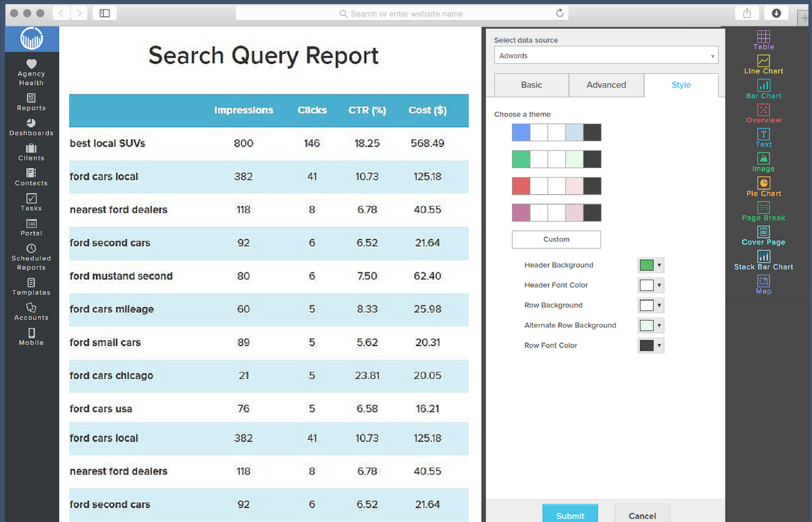
Task: Click in the browser search field
Action: (x=402, y=13)
